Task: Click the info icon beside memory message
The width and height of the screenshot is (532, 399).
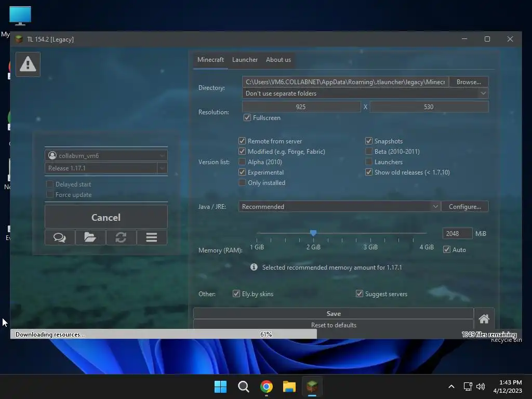Action: (x=254, y=267)
